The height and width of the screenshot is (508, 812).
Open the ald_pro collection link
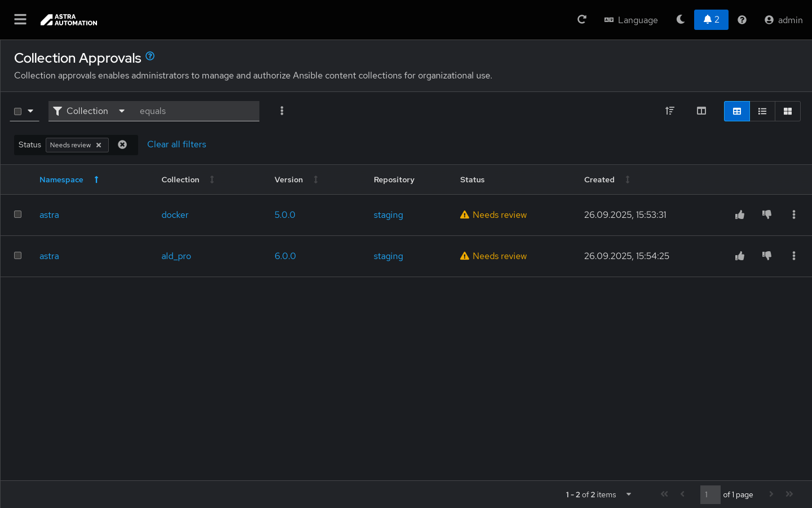point(176,256)
